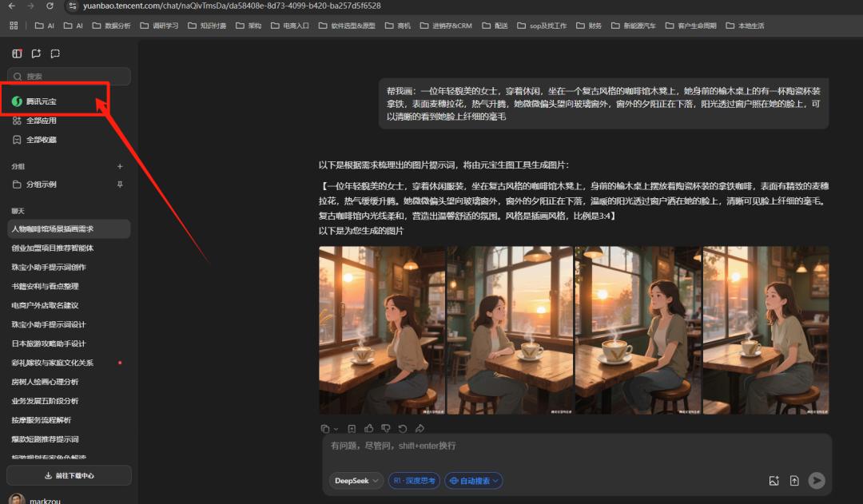
Task: Give the response a thumbs down
Action: coord(386,428)
